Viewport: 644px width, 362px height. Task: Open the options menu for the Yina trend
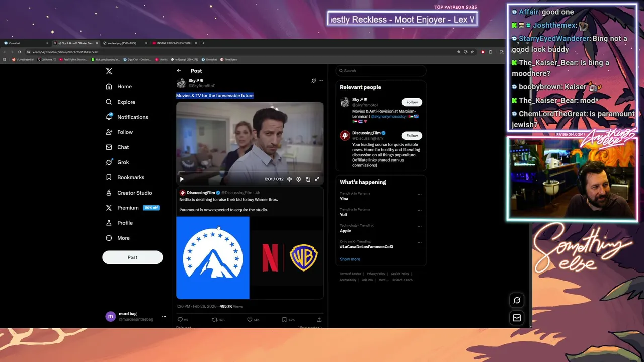[419, 194]
